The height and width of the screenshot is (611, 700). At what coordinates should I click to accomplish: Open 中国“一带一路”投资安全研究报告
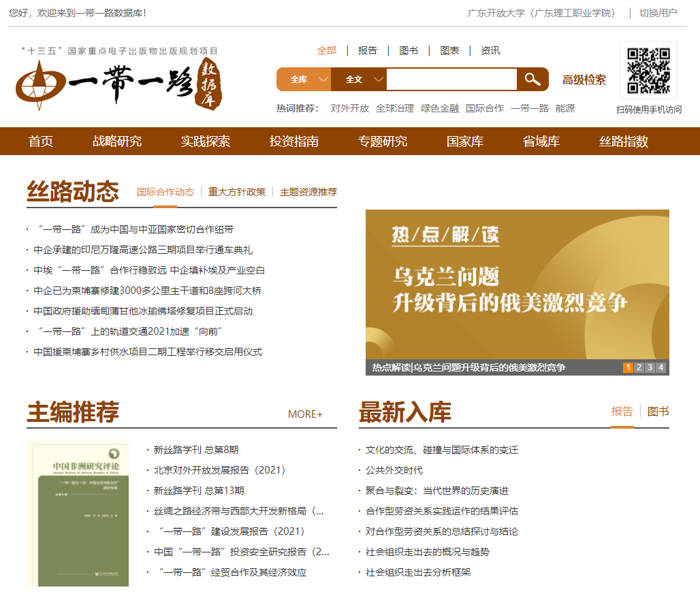pos(242,552)
